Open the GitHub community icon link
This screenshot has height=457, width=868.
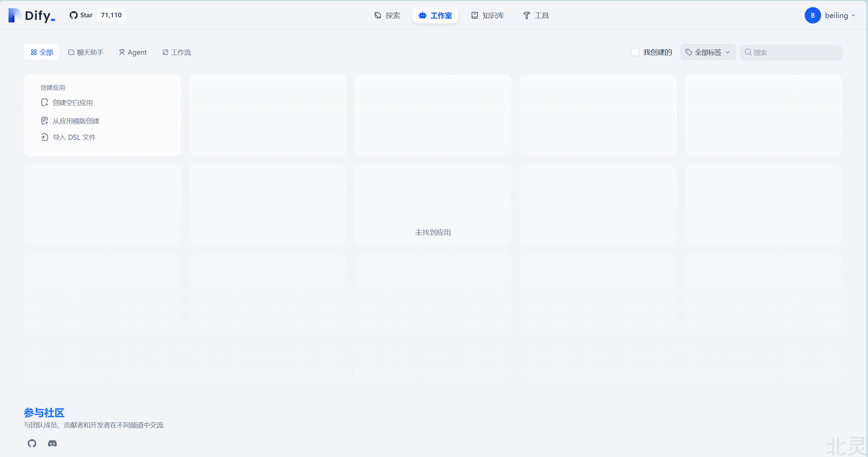click(32, 443)
